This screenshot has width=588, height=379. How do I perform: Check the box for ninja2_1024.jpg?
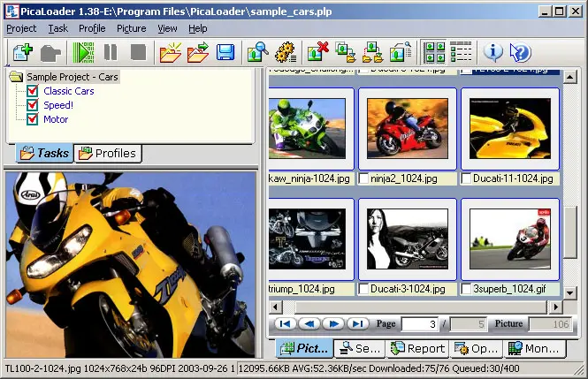coord(364,178)
